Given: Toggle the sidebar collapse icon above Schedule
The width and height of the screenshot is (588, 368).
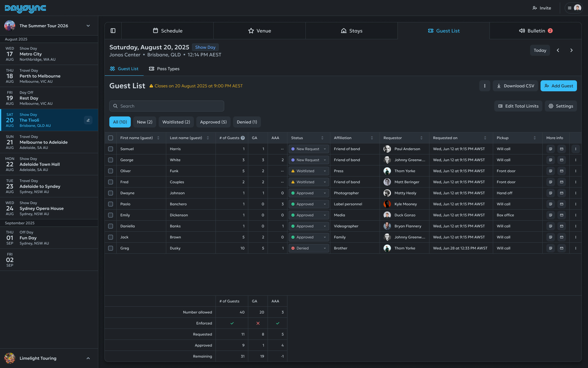Looking at the screenshot, I should click(x=113, y=31).
